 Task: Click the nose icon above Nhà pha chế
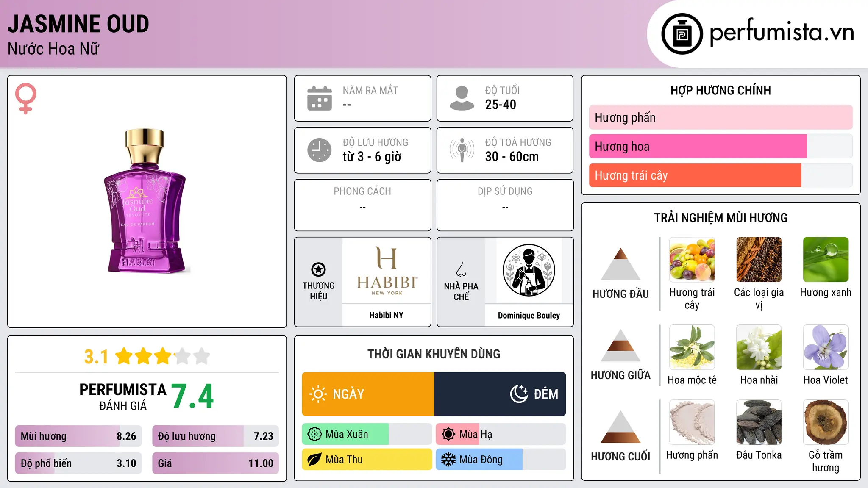[461, 269]
